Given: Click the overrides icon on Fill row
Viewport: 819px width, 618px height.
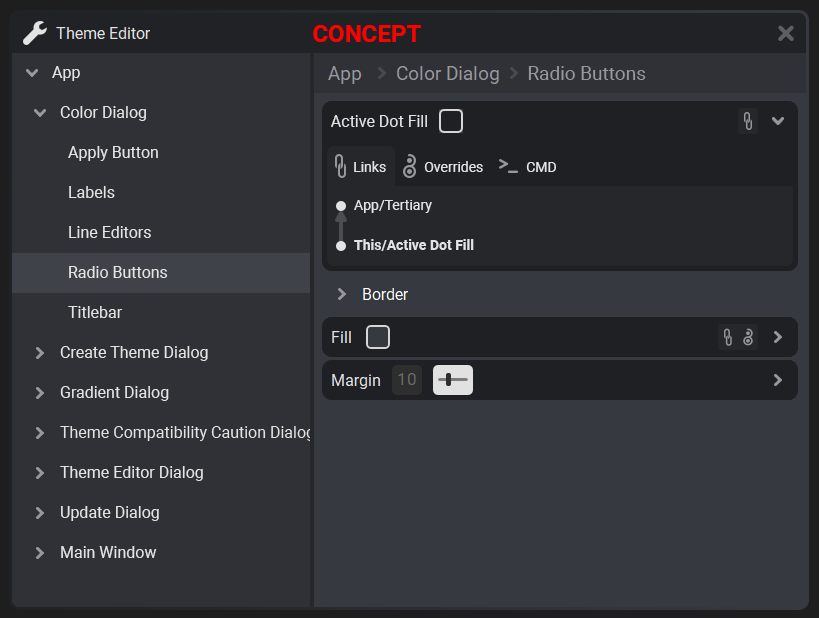Looking at the screenshot, I should 748,337.
